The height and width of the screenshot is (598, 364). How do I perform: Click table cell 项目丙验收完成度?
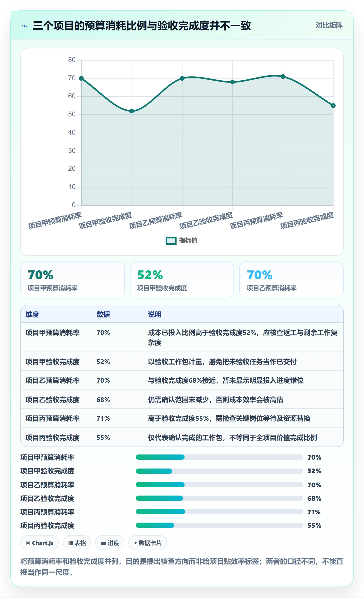point(53,438)
